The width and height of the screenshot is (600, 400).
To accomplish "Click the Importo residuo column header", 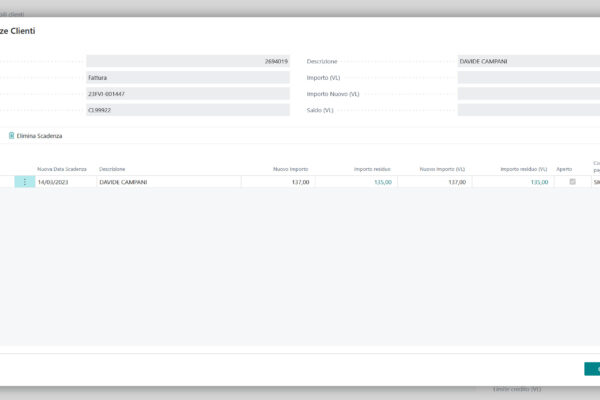I will pyautogui.click(x=372, y=169).
